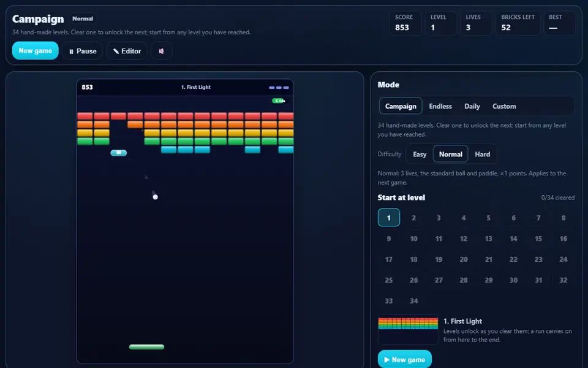Choose level 10 in the level grid

pos(413,239)
